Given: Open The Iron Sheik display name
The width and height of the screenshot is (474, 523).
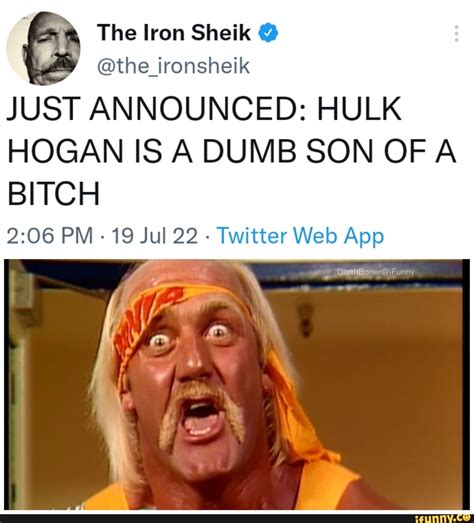Looking at the screenshot, I should [x=174, y=32].
